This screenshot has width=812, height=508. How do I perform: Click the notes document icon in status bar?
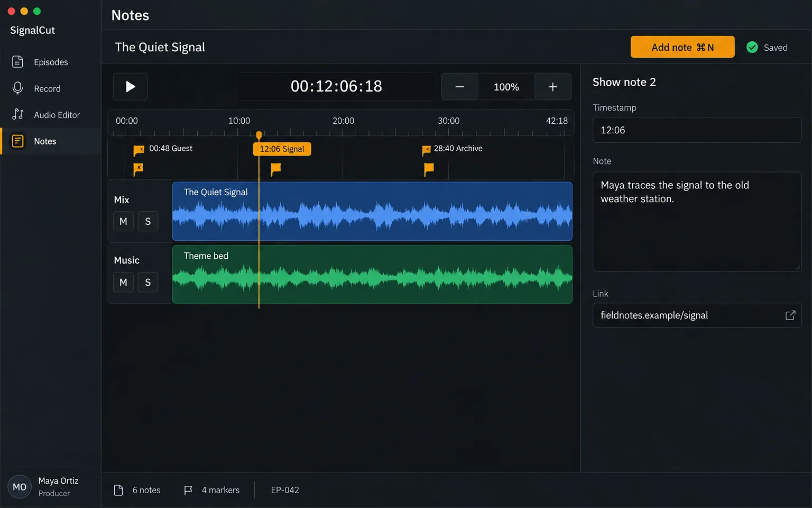(x=119, y=491)
